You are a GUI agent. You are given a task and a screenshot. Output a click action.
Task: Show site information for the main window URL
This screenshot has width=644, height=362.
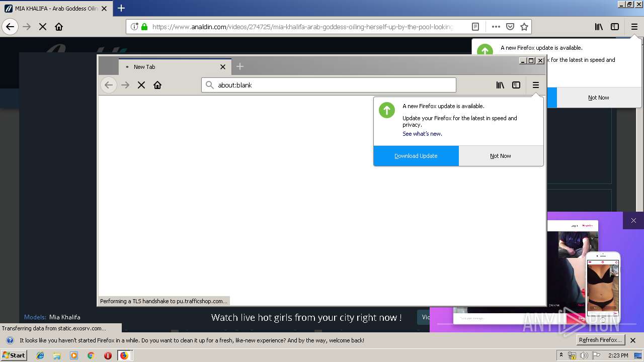pos(134,27)
